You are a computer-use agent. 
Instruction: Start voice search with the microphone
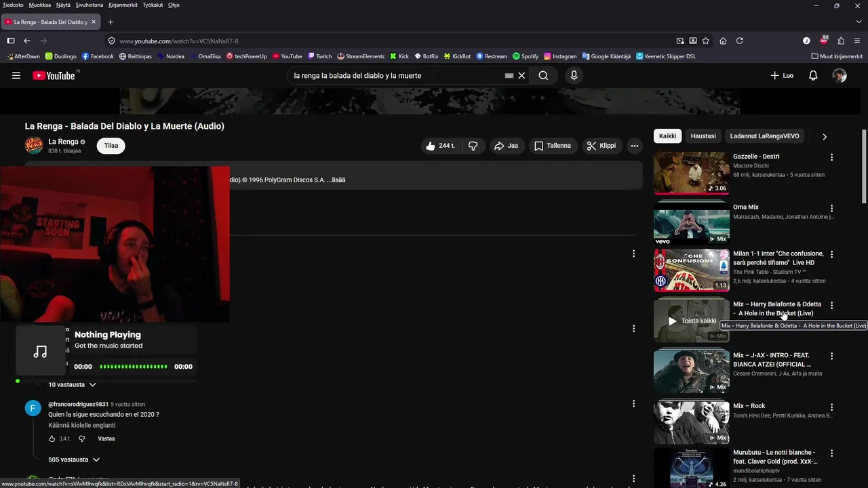(574, 75)
